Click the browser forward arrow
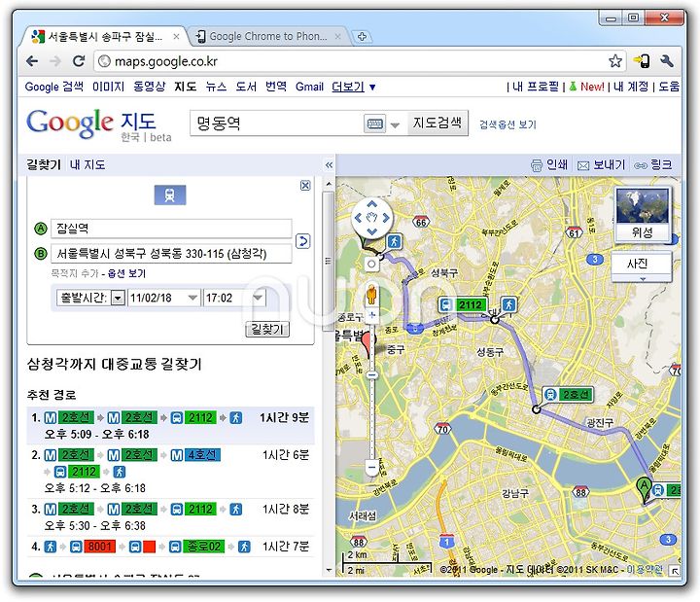 click(x=55, y=60)
